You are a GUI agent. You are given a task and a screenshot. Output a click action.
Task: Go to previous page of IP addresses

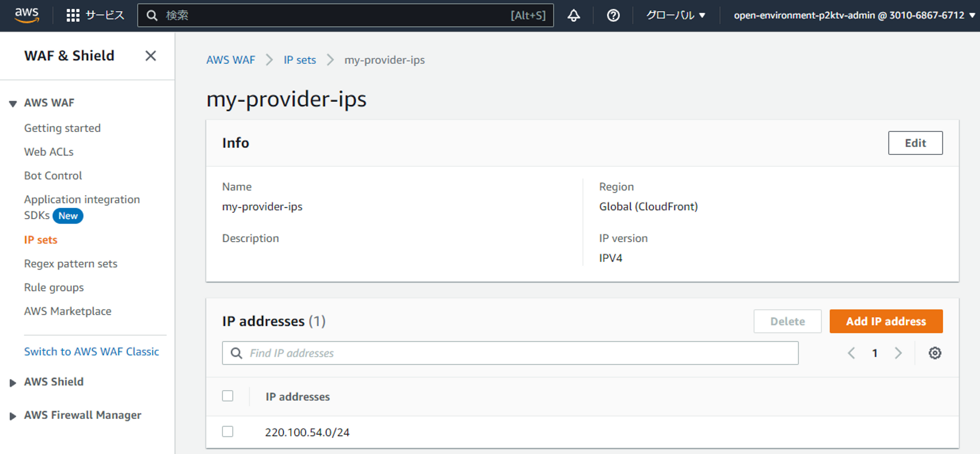[x=851, y=353]
